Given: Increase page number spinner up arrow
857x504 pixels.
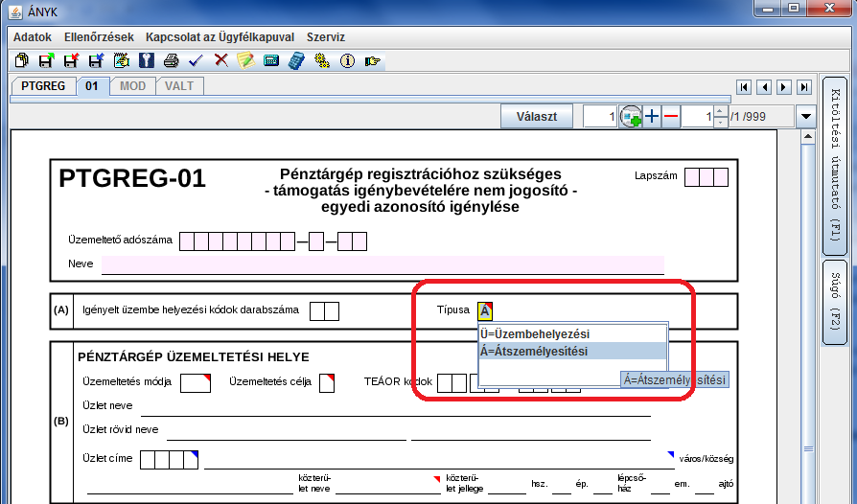Looking at the screenshot, I should click(721, 111).
